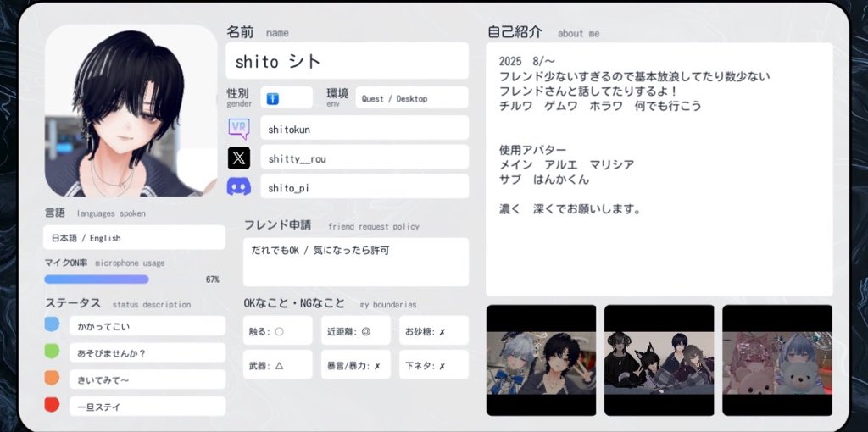Click the '触る: ○' boundary box

[278, 330]
